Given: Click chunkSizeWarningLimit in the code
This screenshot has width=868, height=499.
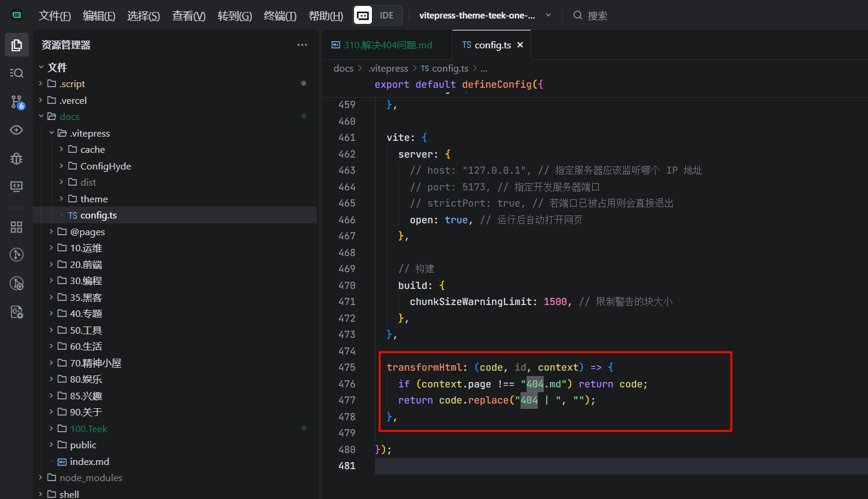Looking at the screenshot, I should click(471, 301).
